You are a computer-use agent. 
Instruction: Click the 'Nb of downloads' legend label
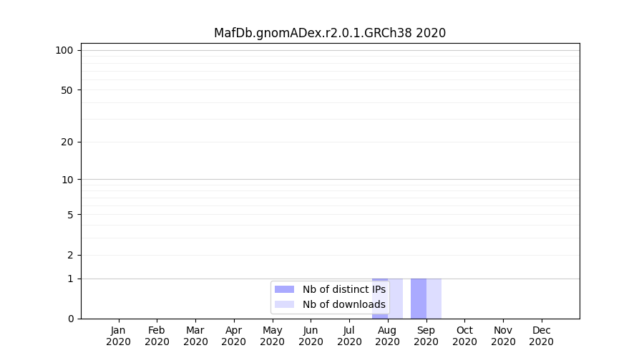[x=343, y=304]
